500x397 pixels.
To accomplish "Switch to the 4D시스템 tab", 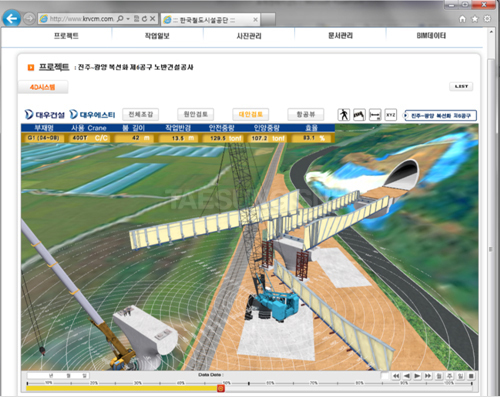I will [43, 87].
